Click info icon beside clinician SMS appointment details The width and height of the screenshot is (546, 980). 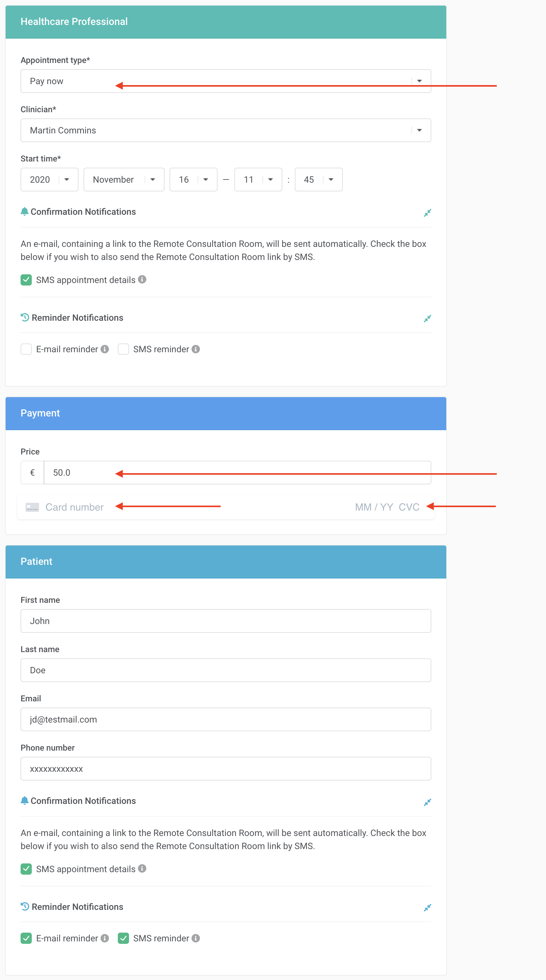point(142,279)
